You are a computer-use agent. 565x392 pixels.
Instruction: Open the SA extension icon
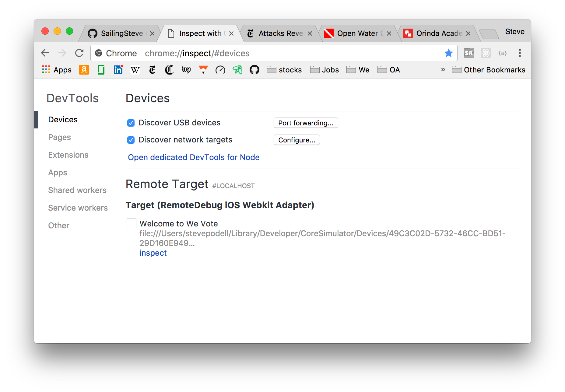pos(469,53)
